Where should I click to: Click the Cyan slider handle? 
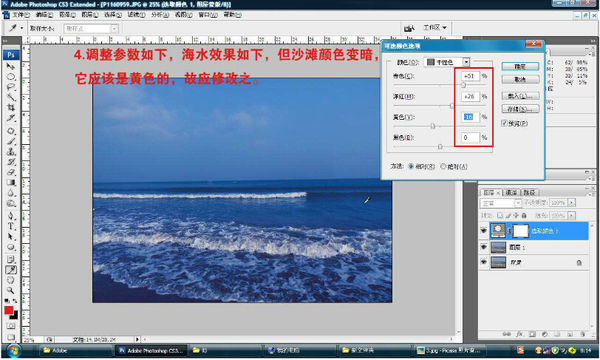click(463, 85)
